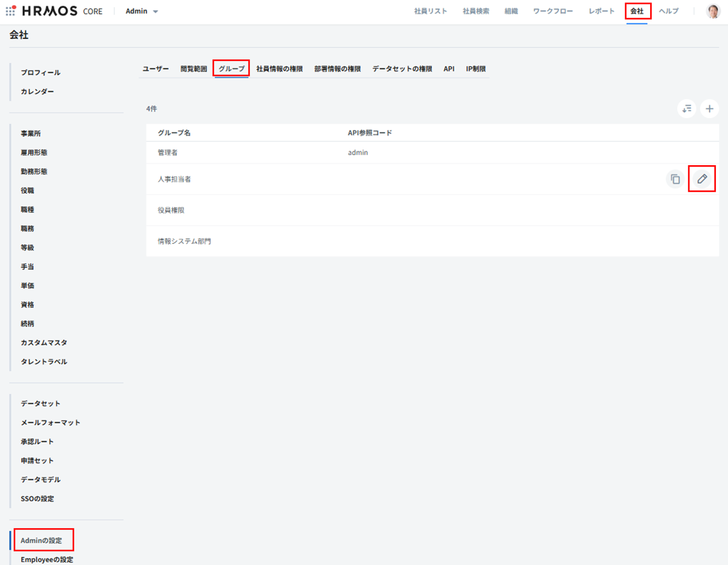The width and height of the screenshot is (728, 565).
Task: Open Adminの設定 in the sidebar
Action: (x=41, y=540)
